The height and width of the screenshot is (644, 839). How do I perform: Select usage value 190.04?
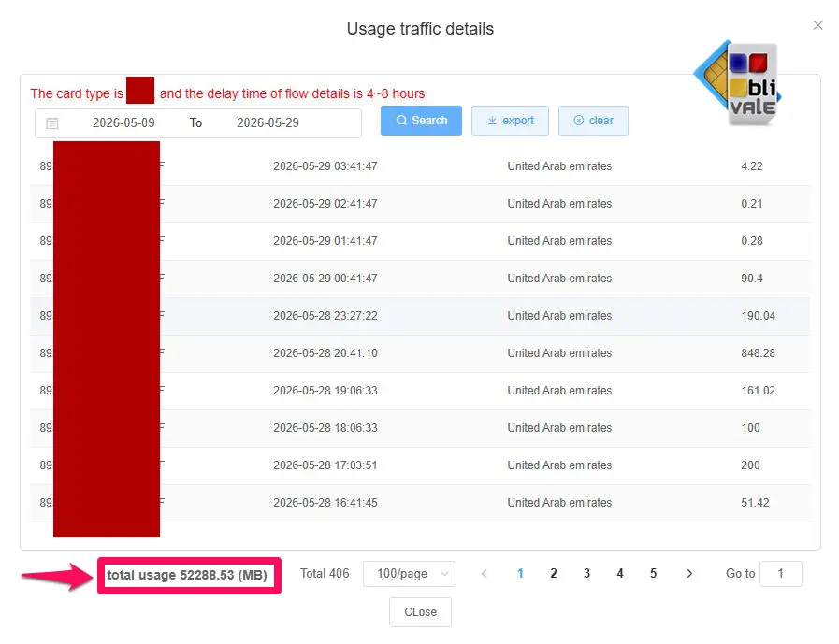(x=759, y=316)
